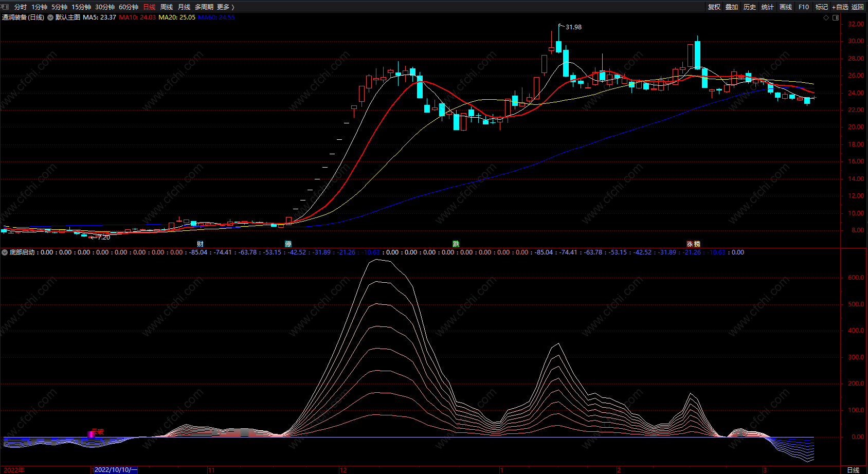Image resolution: width=868 pixels, height=474 pixels.
Task: Click the 财 event marker icon
Action: click(200, 244)
